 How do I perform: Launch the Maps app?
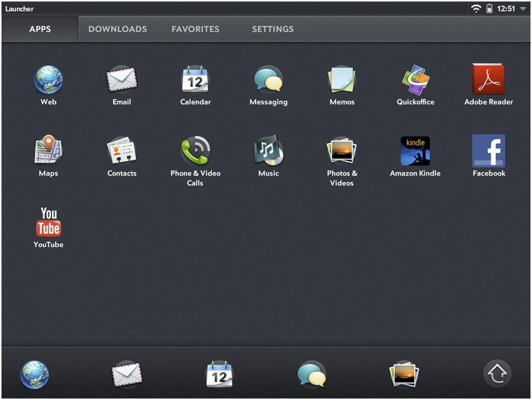[48, 151]
